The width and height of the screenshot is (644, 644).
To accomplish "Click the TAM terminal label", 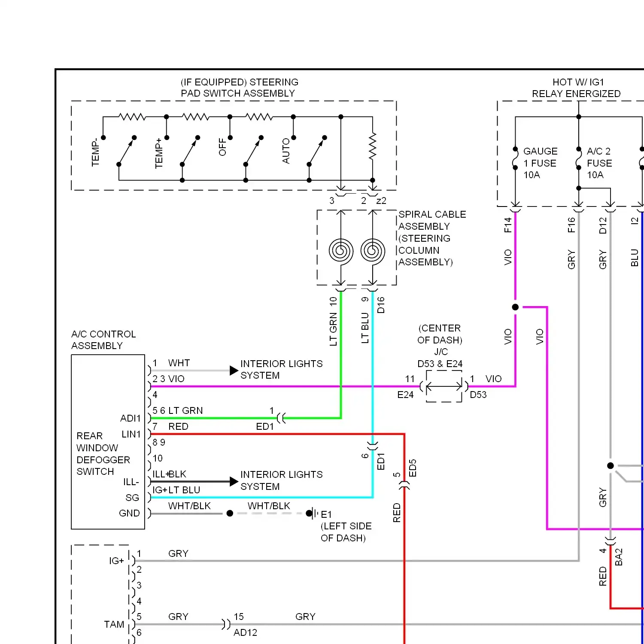I will coord(114,624).
